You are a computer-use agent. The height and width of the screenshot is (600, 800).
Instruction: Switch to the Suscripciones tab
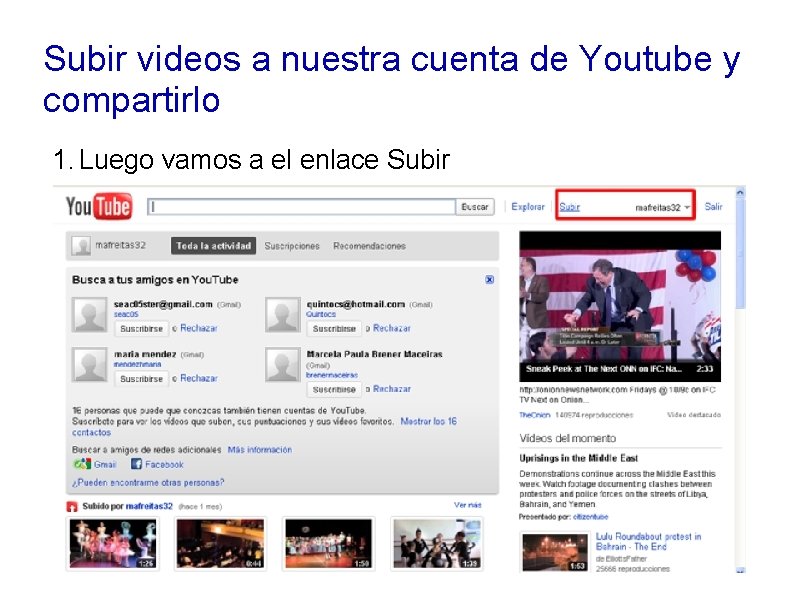[292, 246]
